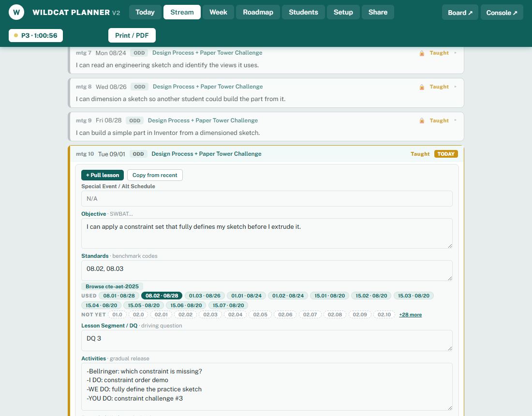
Task: Switch to the Week tab
Action: tap(218, 12)
